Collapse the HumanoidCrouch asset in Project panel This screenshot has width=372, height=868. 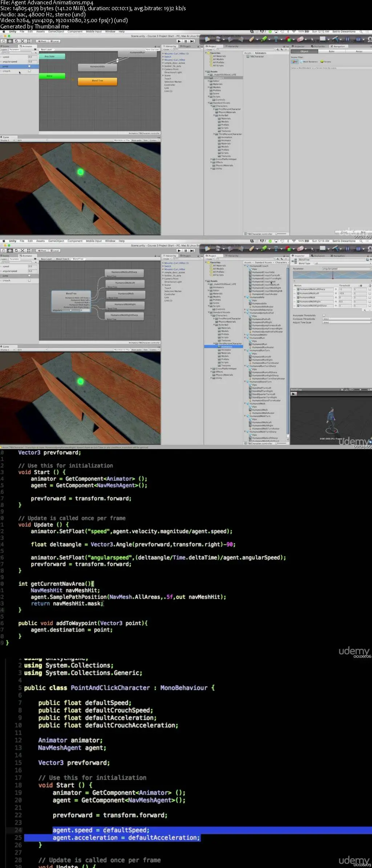pos(245,266)
